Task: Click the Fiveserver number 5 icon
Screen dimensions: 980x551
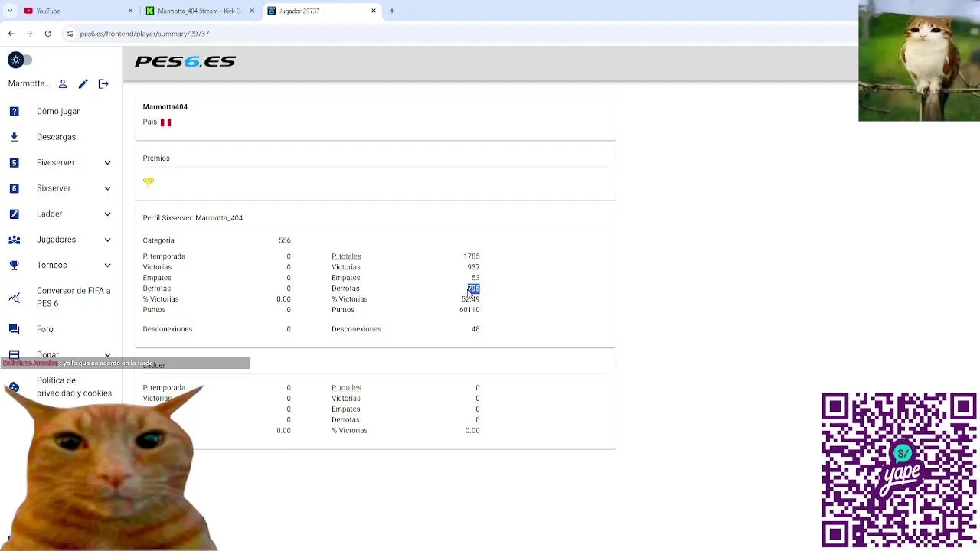Action: pos(14,162)
